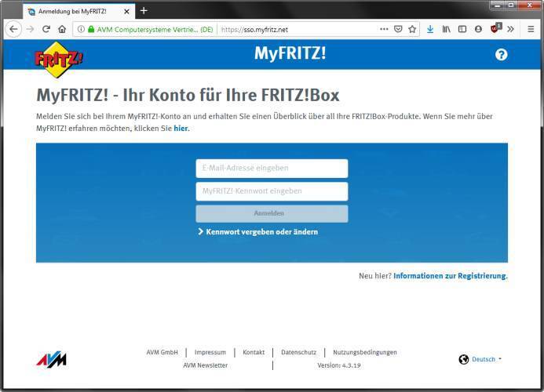Viewport: 544px width, 392px height.
Task: Select the Anmeldung bei MyFRITZ! tab
Action: click(78, 12)
